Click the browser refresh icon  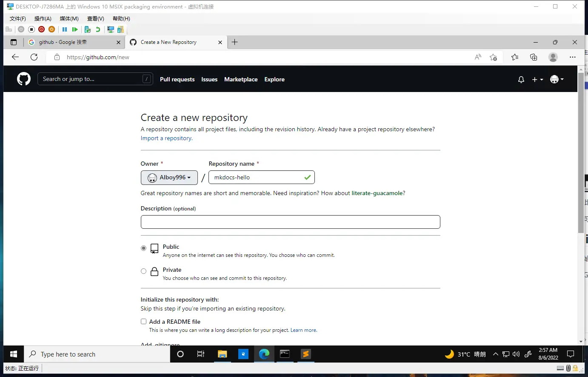(34, 57)
